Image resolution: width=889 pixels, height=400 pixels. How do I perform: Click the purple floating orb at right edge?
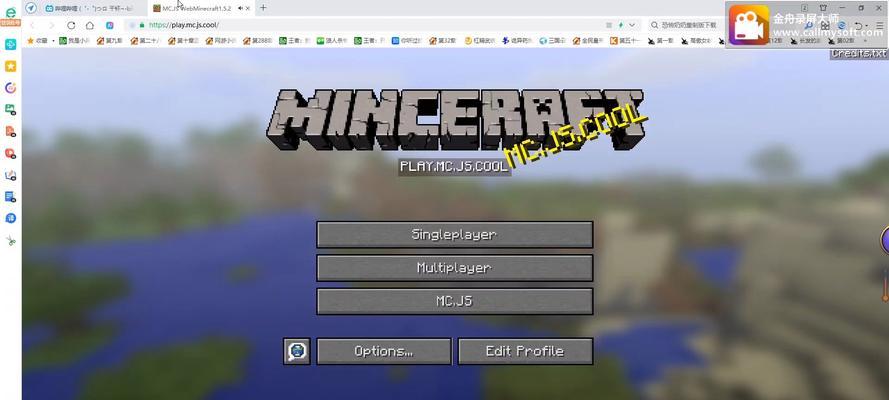pyautogui.click(x=885, y=241)
